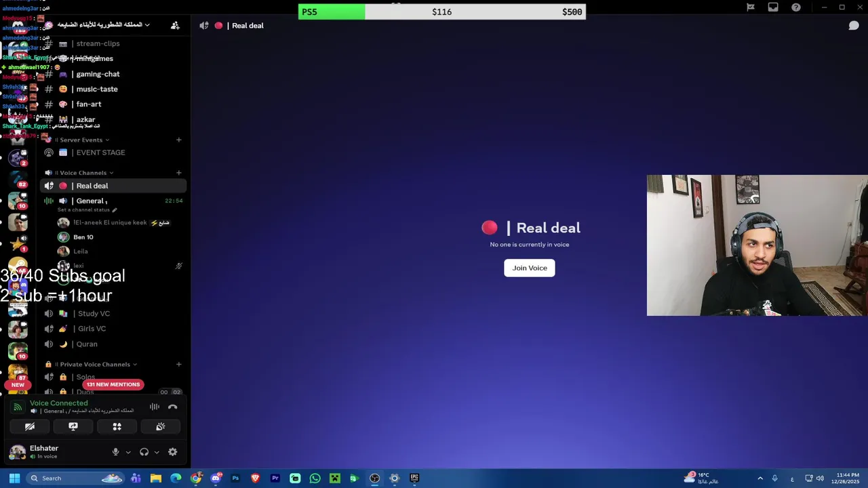Show hidden system tray icons

click(x=760, y=478)
